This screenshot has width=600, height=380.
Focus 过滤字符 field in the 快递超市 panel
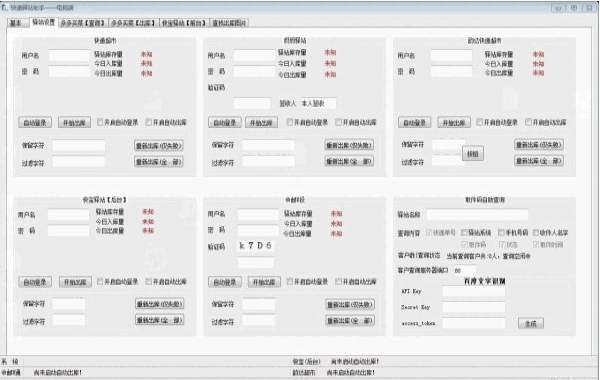coord(79,162)
